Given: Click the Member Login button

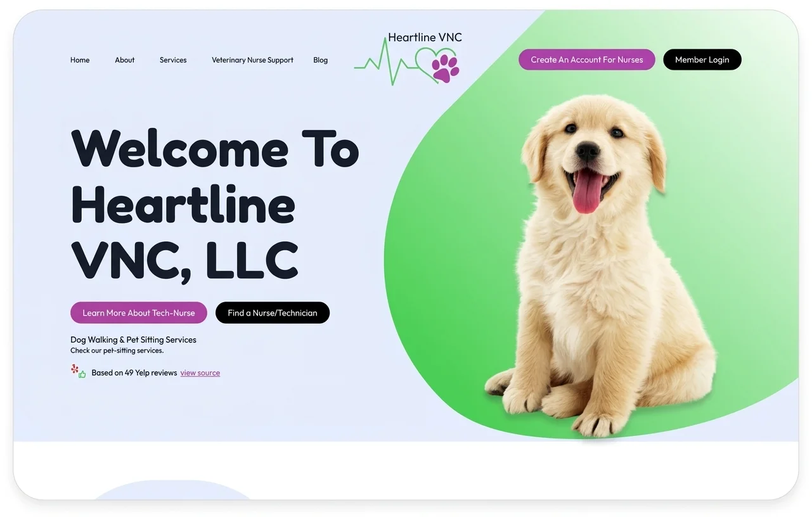Looking at the screenshot, I should [x=702, y=60].
